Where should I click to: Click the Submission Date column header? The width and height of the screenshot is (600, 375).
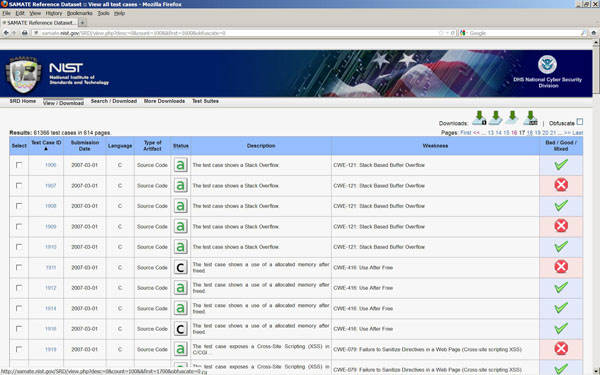(x=85, y=146)
